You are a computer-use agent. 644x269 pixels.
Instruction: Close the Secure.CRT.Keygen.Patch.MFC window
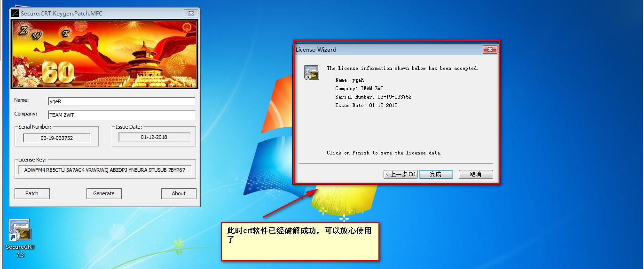(190, 14)
